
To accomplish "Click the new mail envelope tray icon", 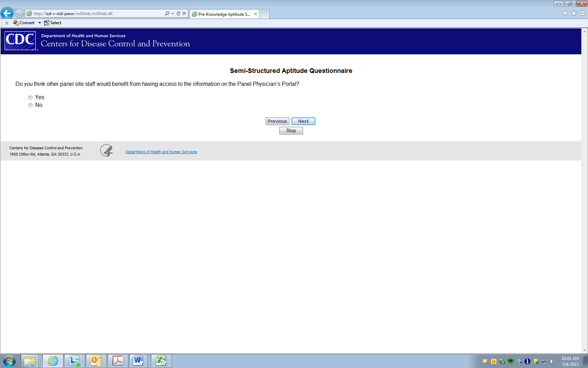I will 485,361.
